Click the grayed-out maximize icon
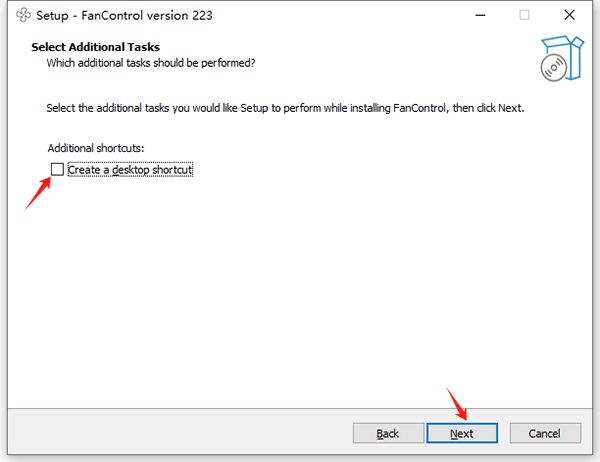The height and width of the screenshot is (462, 600). pos(523,16)
